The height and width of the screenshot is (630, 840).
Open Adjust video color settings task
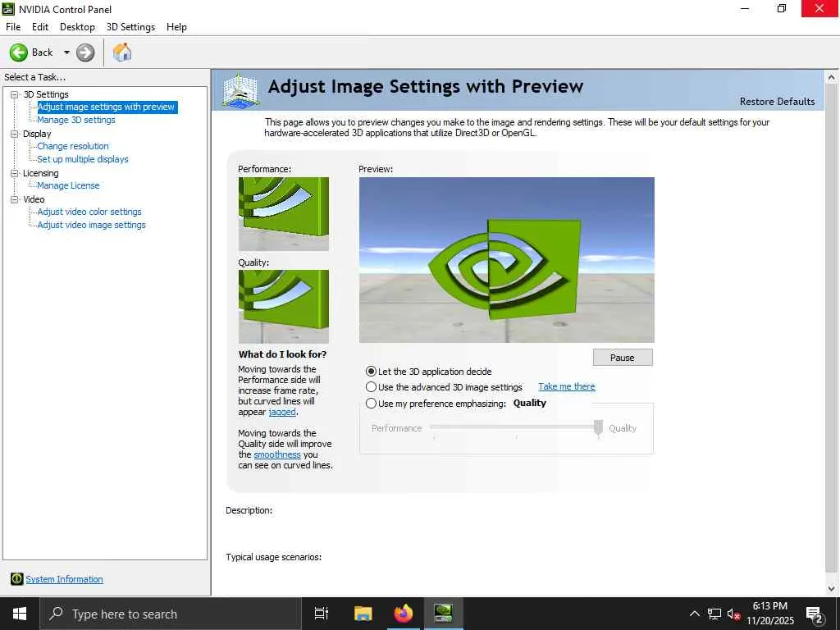[89, 212]
